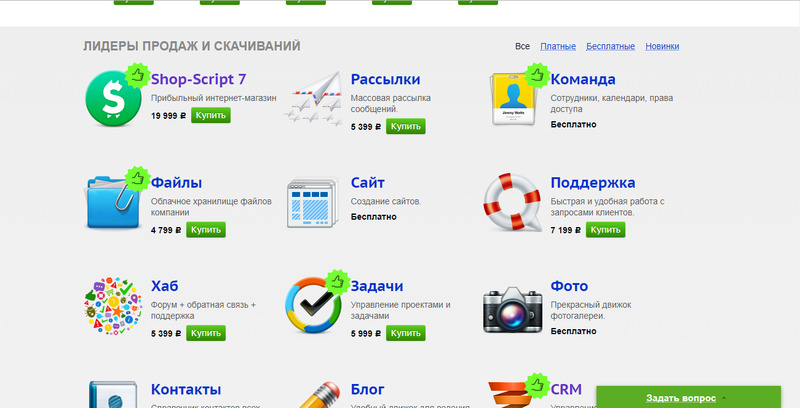
Task: Select the Все filter
Action: [x=522, y=46]
